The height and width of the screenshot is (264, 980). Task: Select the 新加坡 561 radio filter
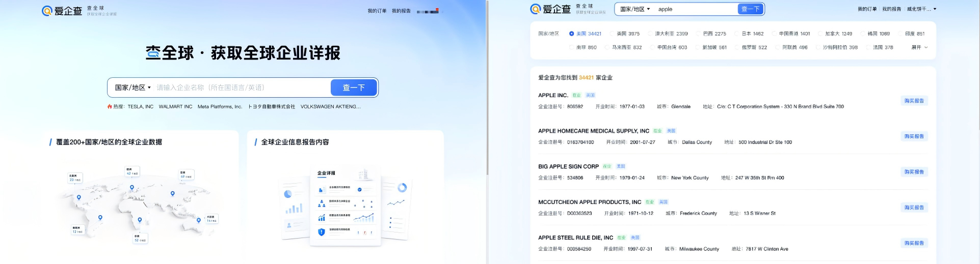click(711, 47)
